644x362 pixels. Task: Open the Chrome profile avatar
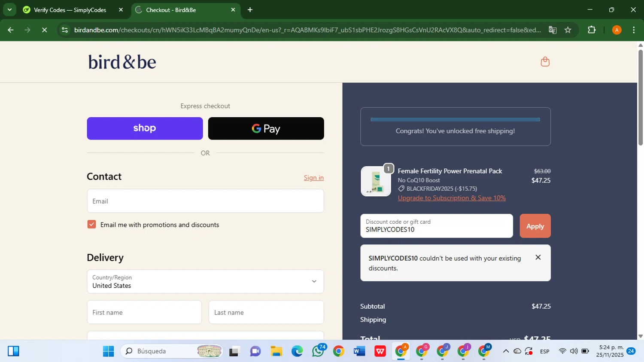(x=617, y=30)
